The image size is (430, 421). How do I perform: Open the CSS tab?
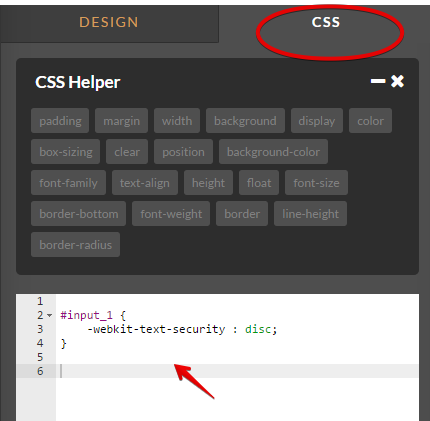(x=326, y=23)
